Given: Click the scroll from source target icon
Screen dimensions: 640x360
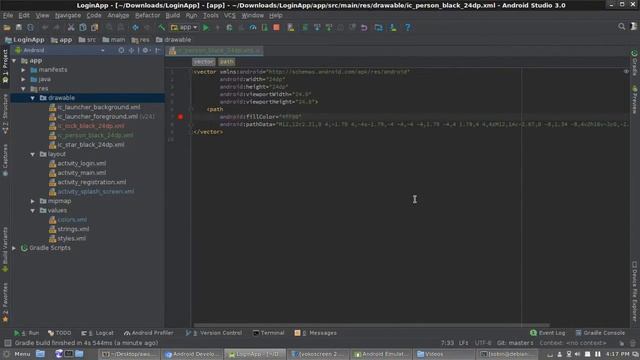Looking at the screenshot, I should [x=121, y=50].
